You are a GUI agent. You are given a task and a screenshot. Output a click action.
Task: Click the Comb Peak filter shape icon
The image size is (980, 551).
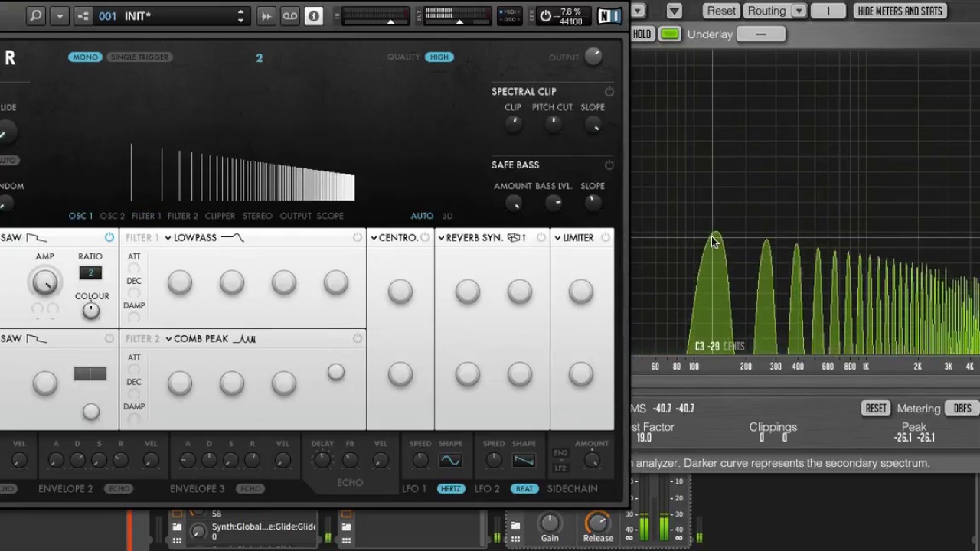pos(244,339)
